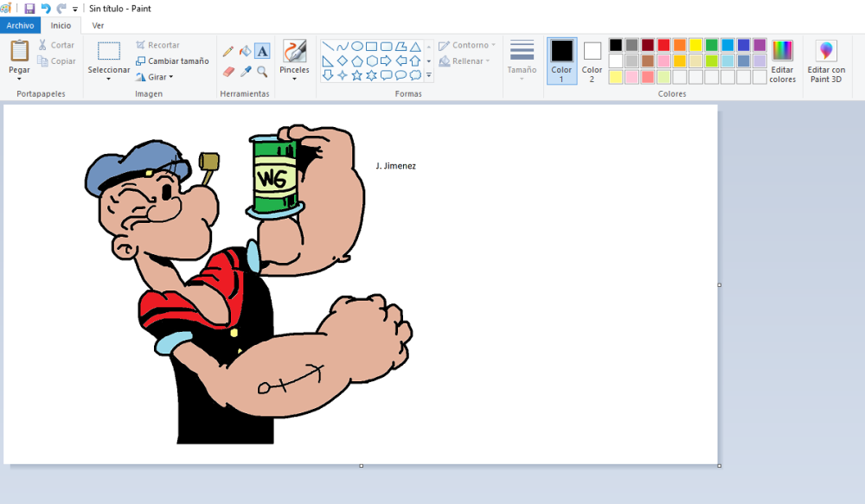Select the Fill with color tool
Screen dimensions: 865x504
244,49
